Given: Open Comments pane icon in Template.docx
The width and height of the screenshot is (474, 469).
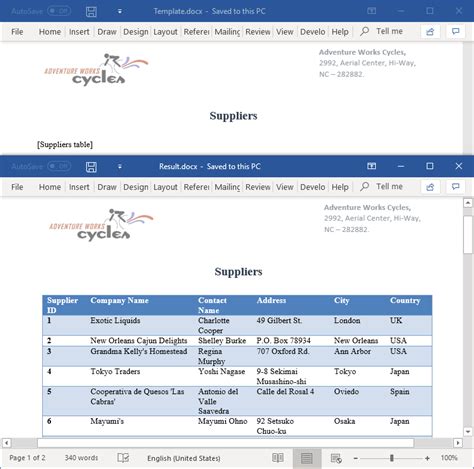Looking at the screenshot, I should pos(456,31).
